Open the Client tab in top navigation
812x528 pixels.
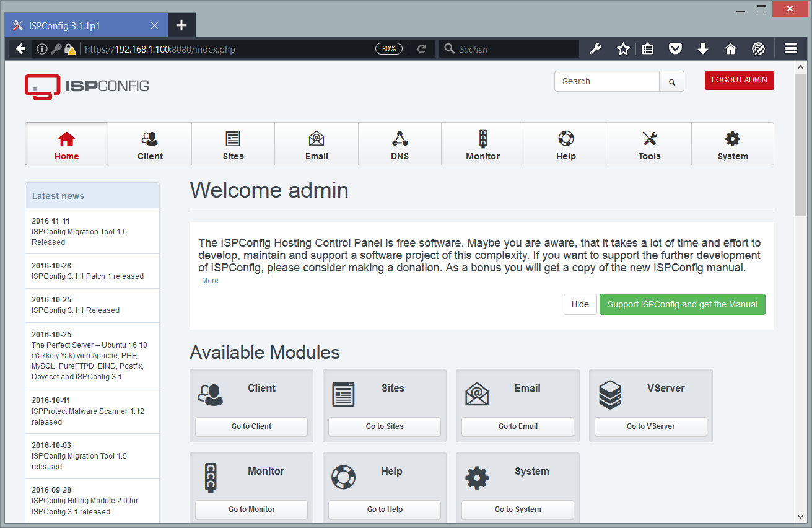[x=150, y=144]
